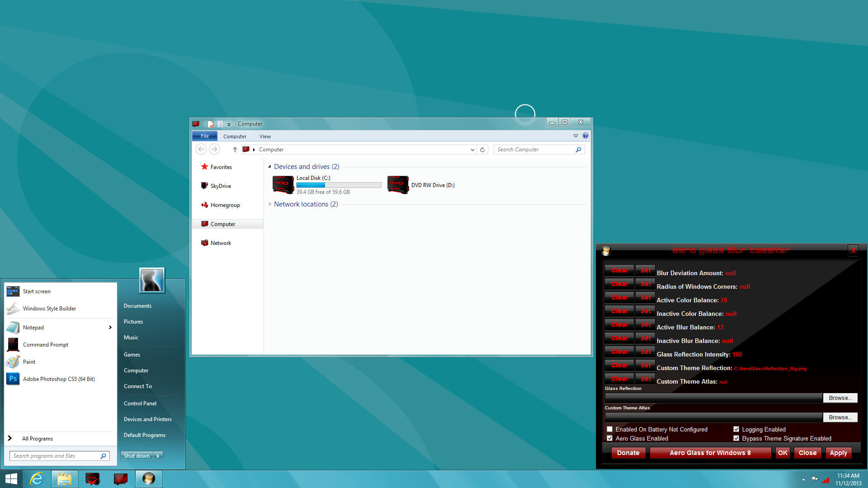Open the Paint app icon

(x=13, y=361)
